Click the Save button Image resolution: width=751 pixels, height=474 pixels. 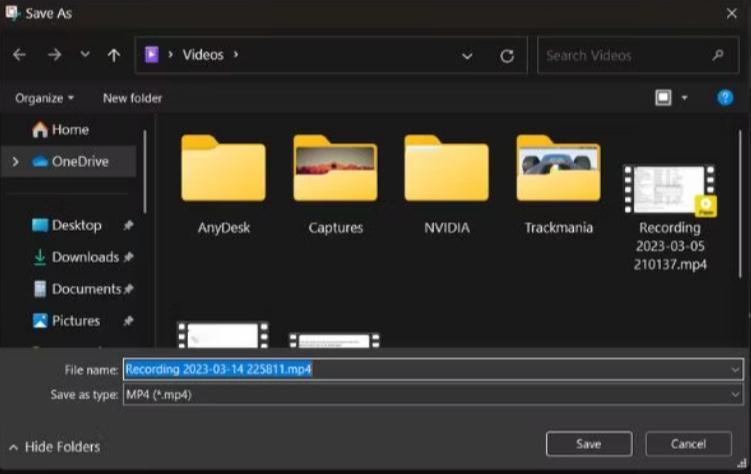point(589,444)
